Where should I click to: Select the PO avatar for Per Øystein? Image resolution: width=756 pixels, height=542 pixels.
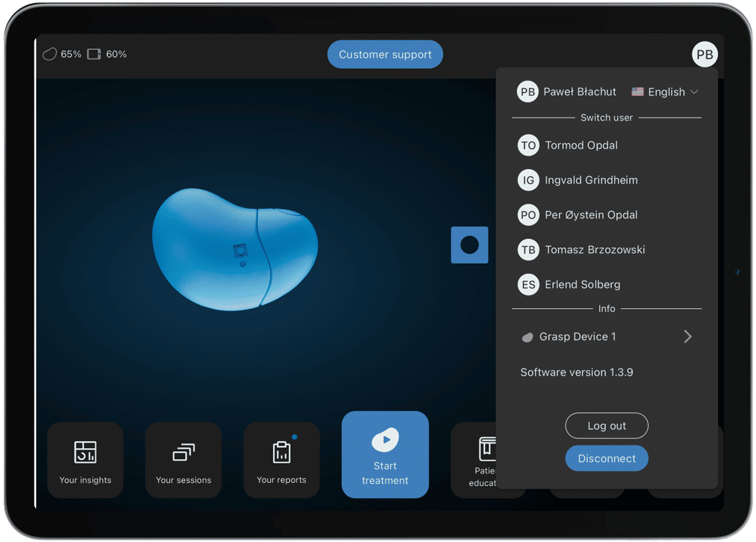pyautogui.click(x=529, y=215)
